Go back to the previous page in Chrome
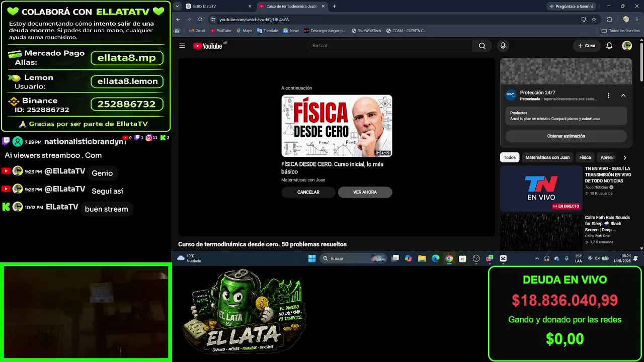Screen dimensions: 644x362 (178, 19)
